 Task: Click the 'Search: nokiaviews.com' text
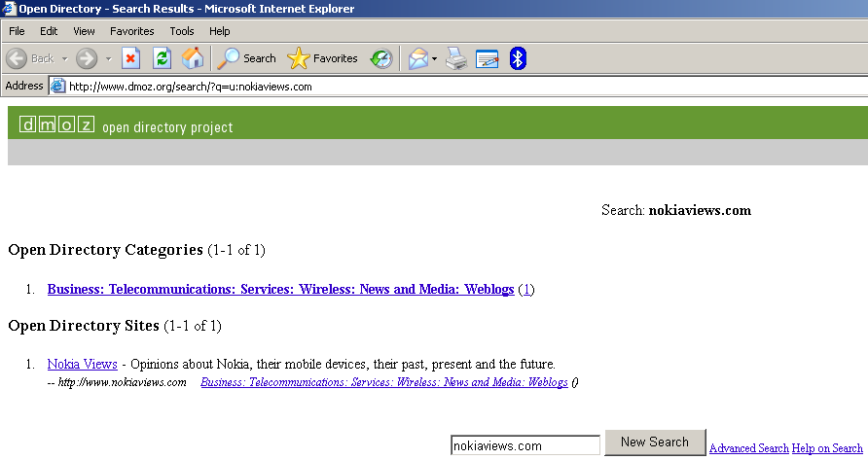coord(676,210)
